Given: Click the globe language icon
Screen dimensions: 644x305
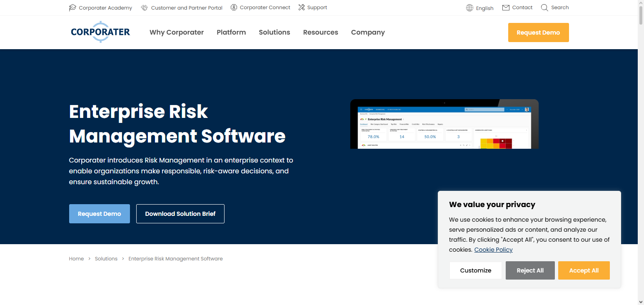Looking at the screenshot, I should 469,8.
